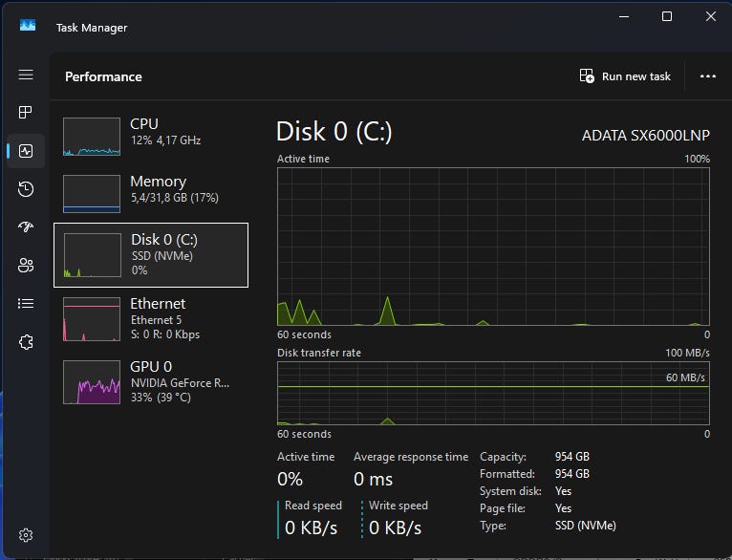Click the Disk transfer rate label

coord(319,353)
